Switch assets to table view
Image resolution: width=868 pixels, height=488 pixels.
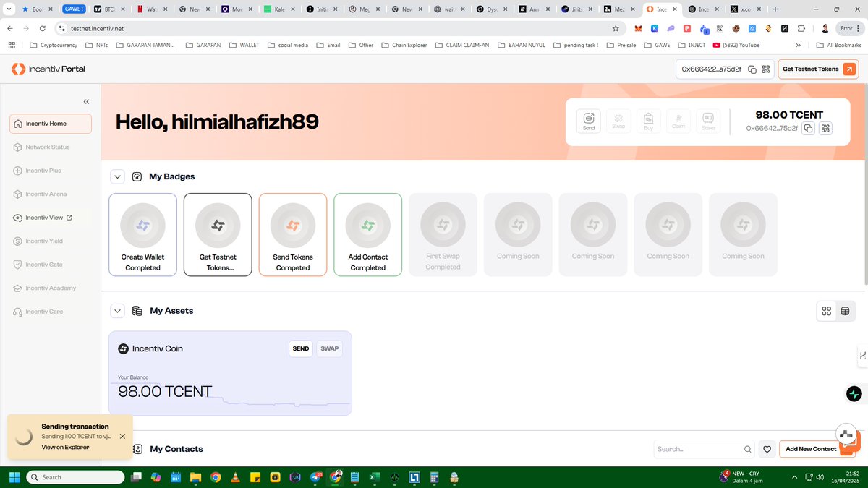(x=845, y=311)
